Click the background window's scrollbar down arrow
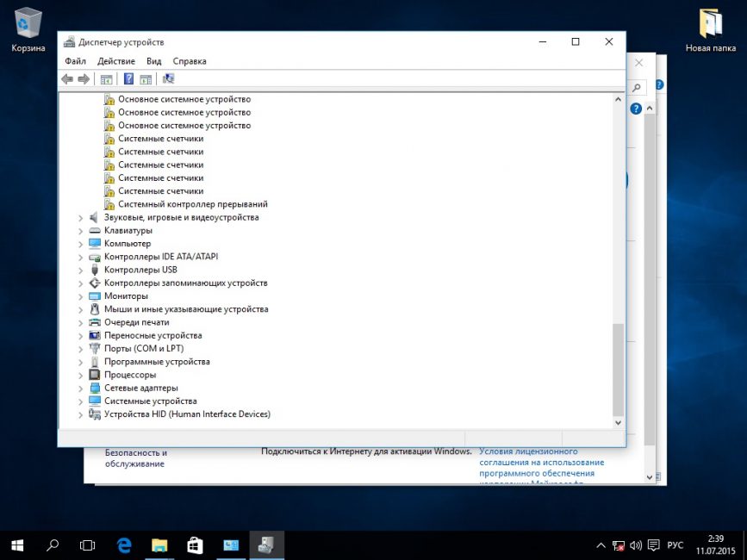The width and height of the screenshot is (747, 560). tap(650, 476)
